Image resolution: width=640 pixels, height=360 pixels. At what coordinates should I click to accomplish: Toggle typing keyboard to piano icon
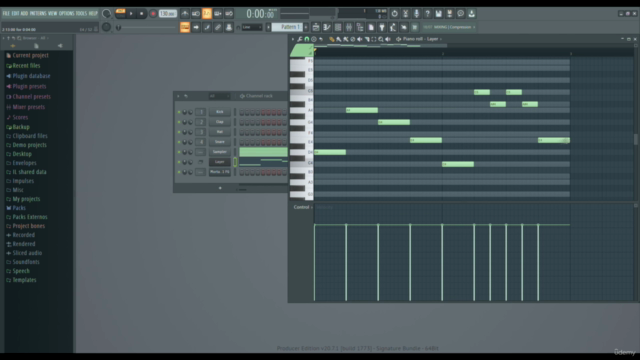185,27
